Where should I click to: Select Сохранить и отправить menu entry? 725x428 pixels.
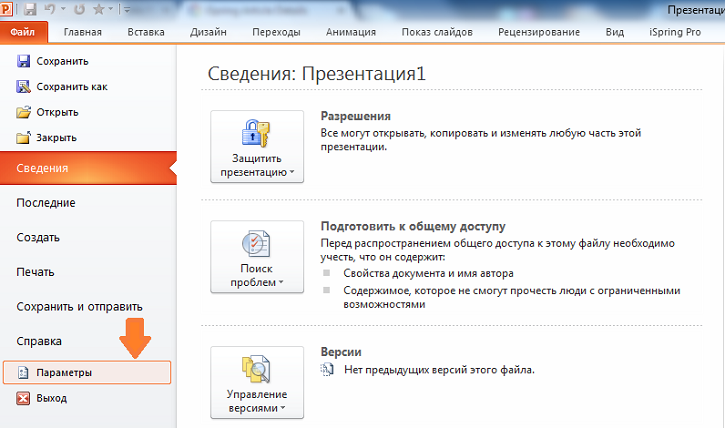point(80,307)
